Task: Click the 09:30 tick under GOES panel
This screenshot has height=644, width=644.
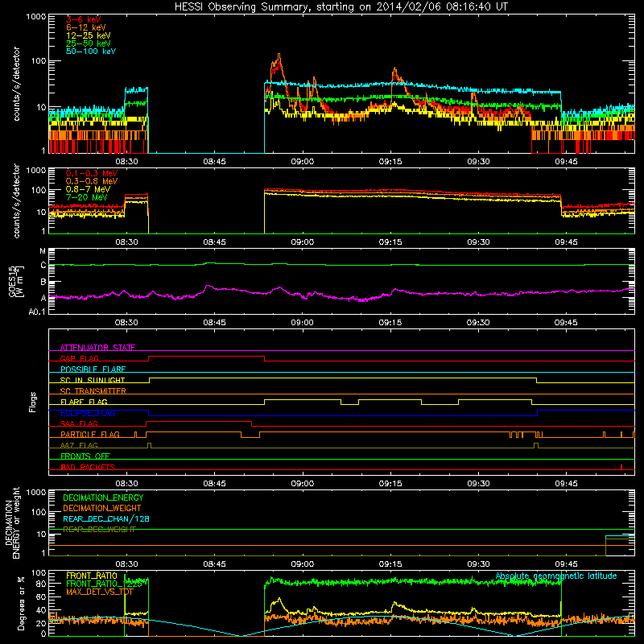Action: pyautogui.click(x=478, y=323)
